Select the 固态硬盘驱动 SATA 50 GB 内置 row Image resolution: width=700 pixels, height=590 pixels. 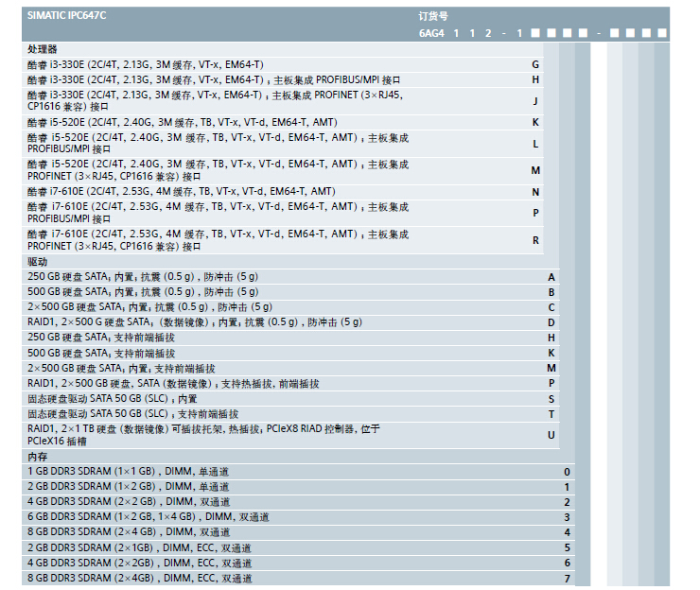point(112,399)
